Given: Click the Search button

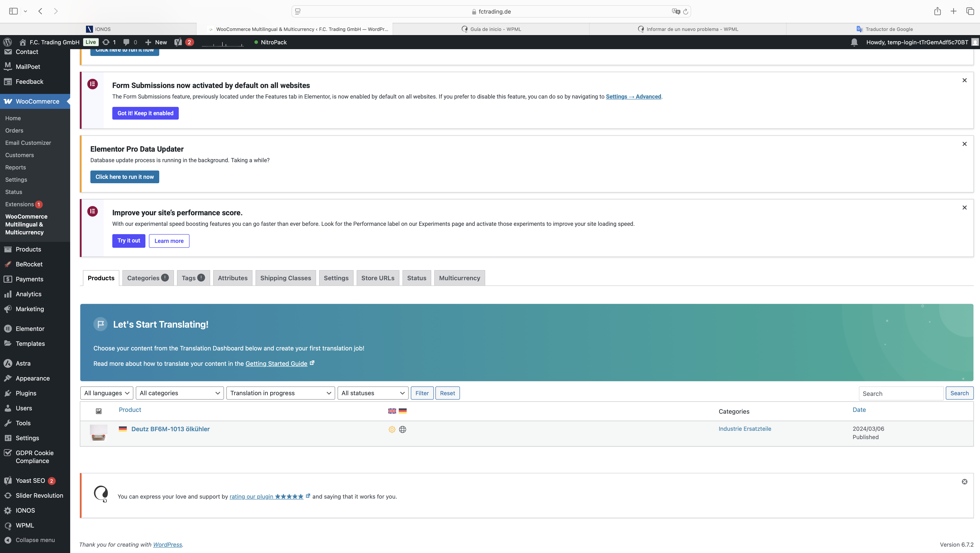Looking at the screenshot, I should [x=959, y=393].
